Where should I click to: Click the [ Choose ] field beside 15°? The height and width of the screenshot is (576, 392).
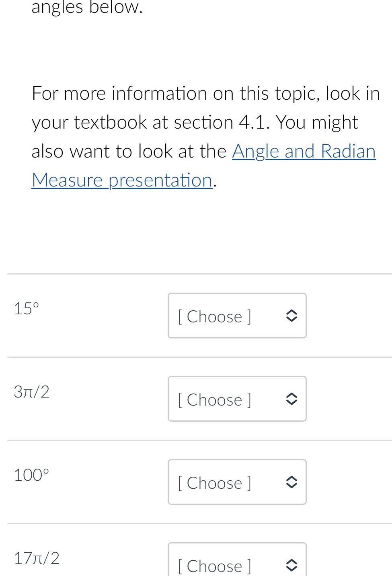(215, 316)
